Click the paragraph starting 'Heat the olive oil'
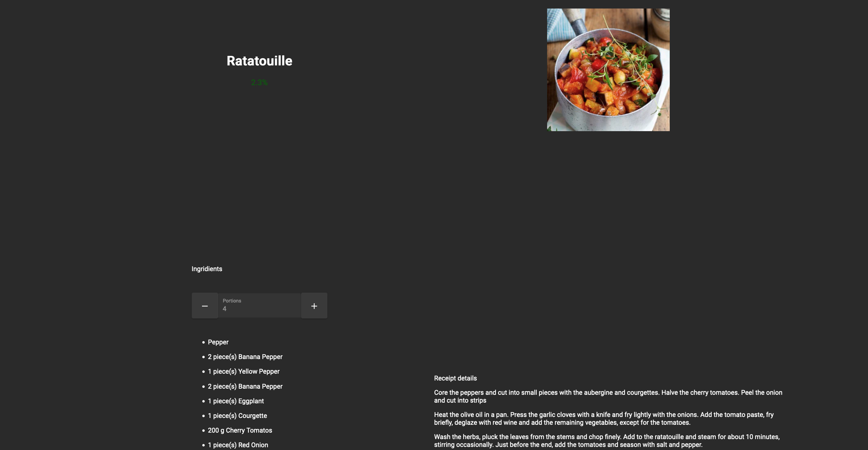868x450 pixels. 604,419
